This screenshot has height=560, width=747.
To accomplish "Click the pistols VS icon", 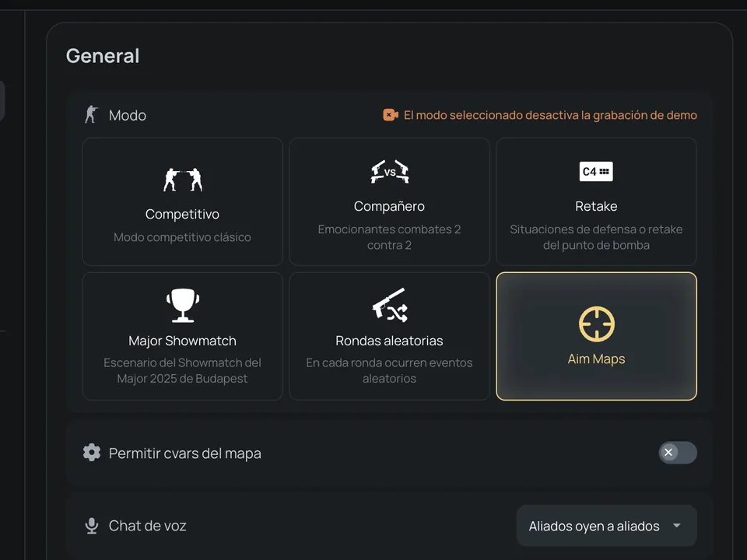I will pos(390,172).
